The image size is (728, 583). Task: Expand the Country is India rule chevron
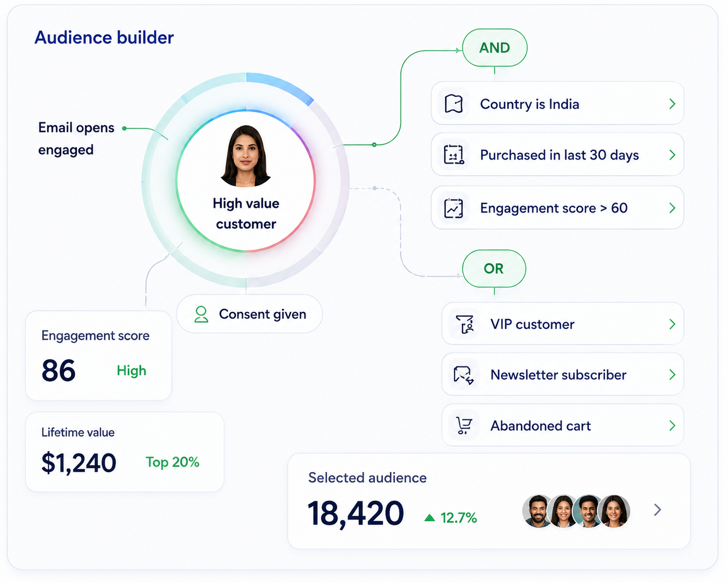[x=672, y=104]
